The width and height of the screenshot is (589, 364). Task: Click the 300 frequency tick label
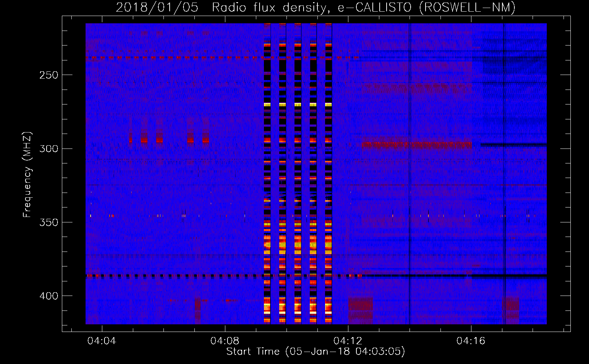(x=49, y=149)
